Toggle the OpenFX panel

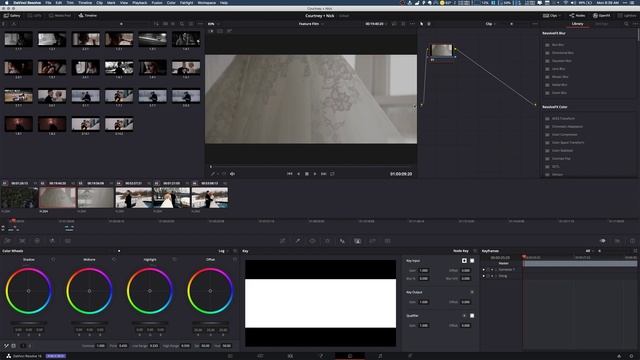tap(601, 16)
